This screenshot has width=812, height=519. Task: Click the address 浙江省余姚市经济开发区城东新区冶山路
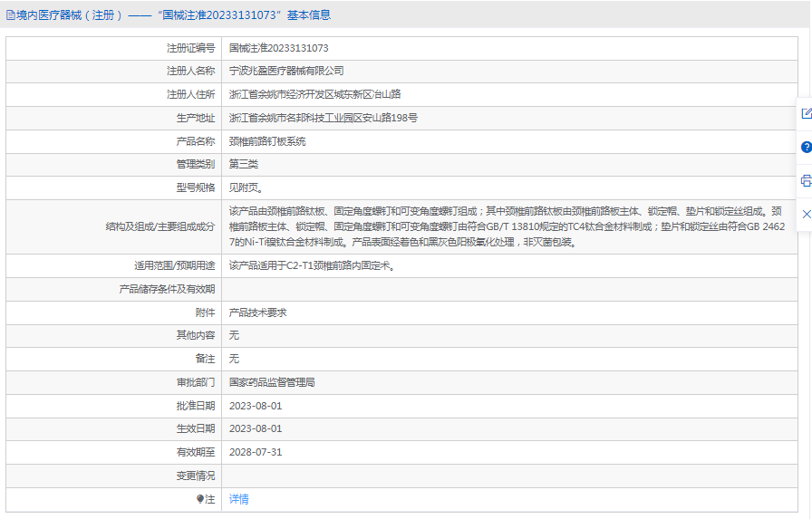(314, 94)
